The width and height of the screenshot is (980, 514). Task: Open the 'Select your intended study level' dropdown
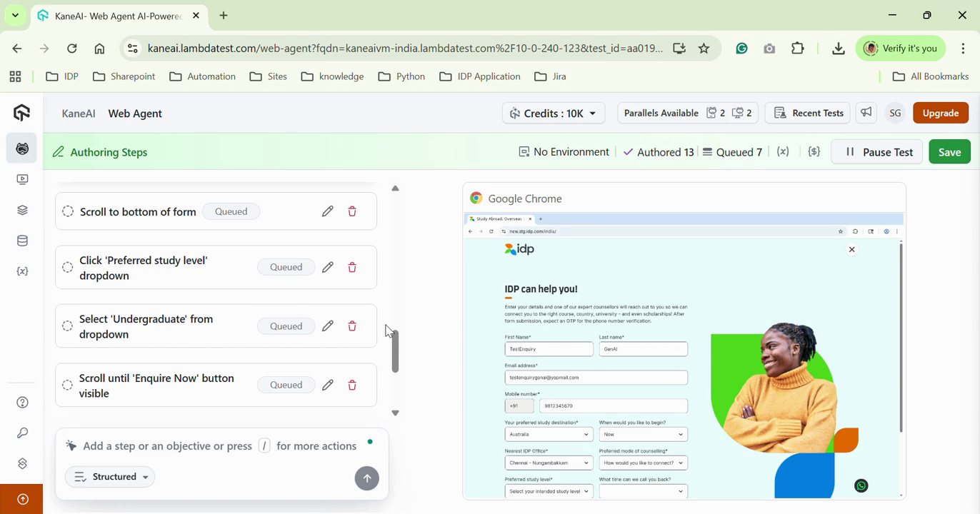point(549,491)
